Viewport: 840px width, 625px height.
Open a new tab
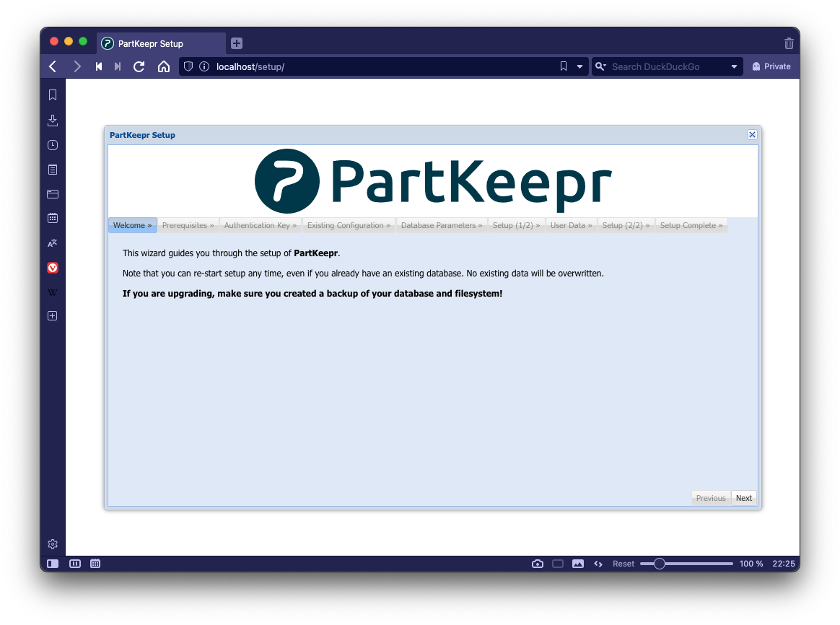tap(237, 43)
